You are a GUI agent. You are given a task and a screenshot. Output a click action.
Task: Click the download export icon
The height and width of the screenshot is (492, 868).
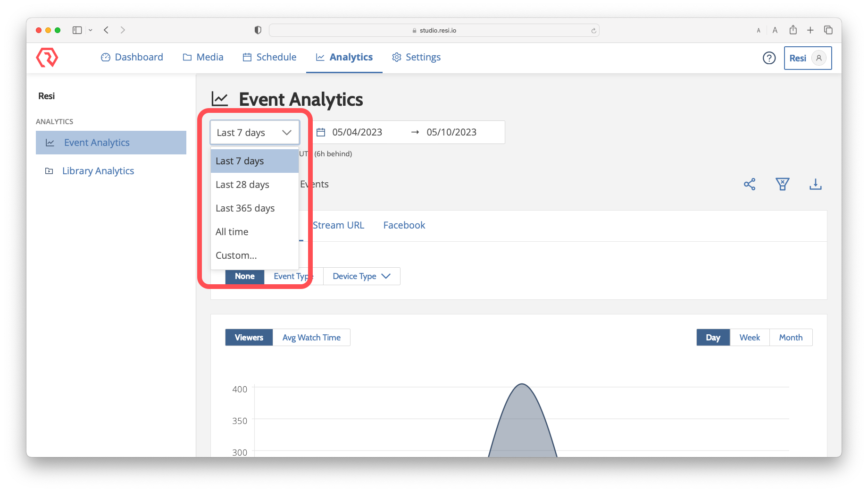815,184
